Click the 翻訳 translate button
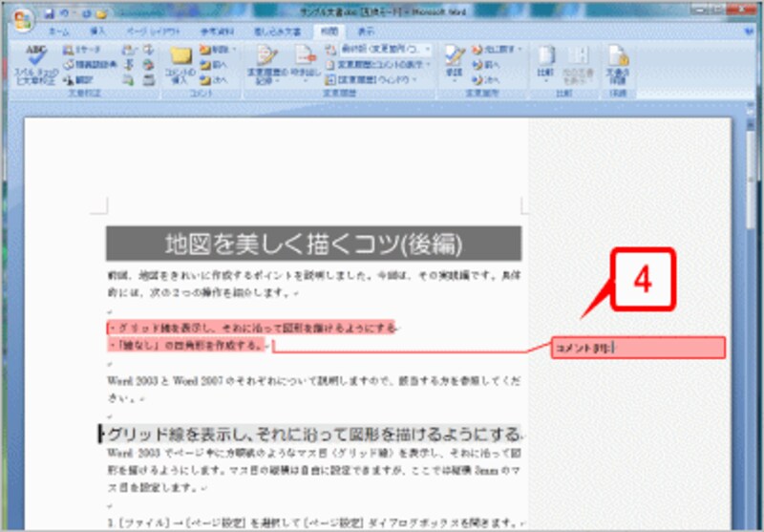Viewport: 764px width, 532px height. 78,79
